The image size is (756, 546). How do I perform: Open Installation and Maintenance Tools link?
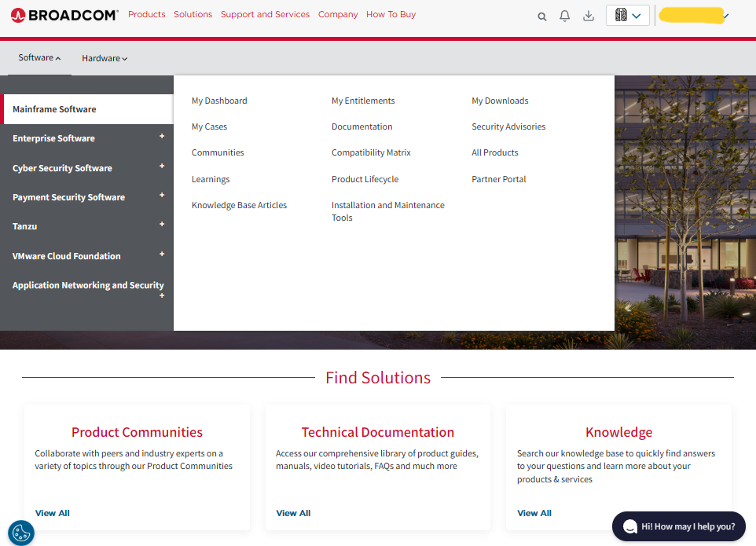[388, 211]
